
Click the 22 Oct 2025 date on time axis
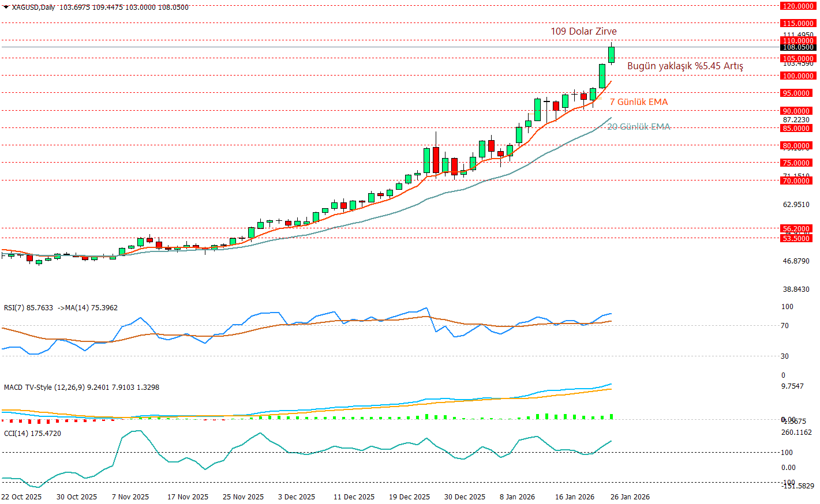point(21,497)
